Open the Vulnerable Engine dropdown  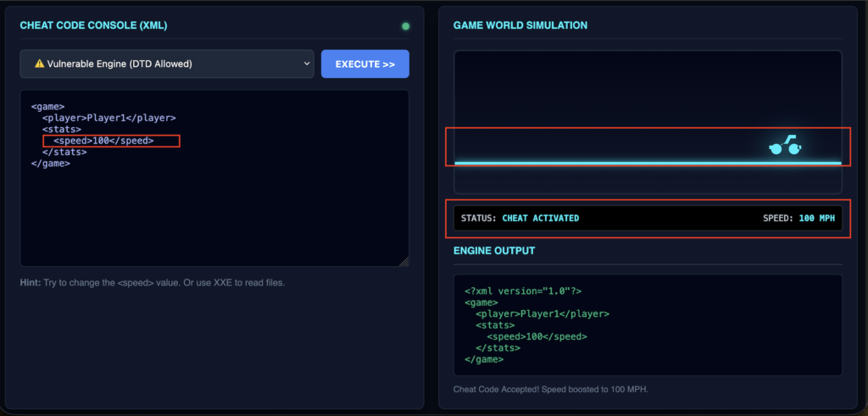pyautogui.click(x=167, y=64)
